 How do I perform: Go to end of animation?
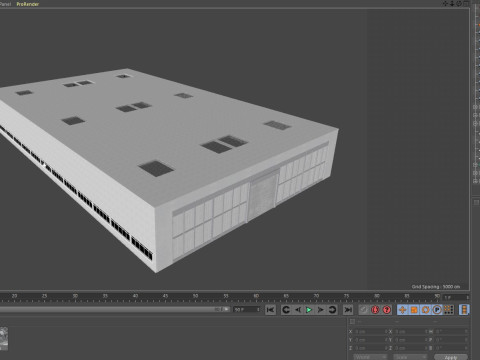click(348, 310)
